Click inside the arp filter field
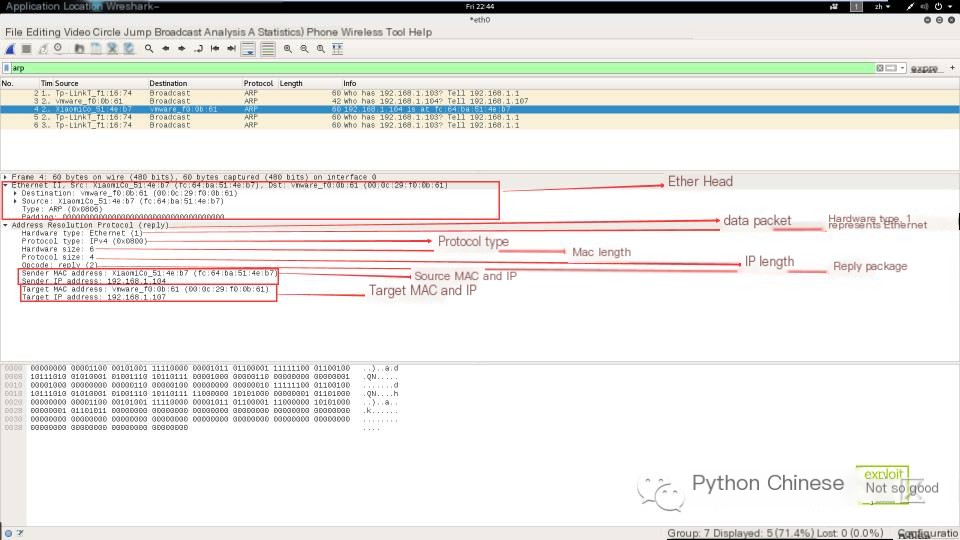 [441, 68]
